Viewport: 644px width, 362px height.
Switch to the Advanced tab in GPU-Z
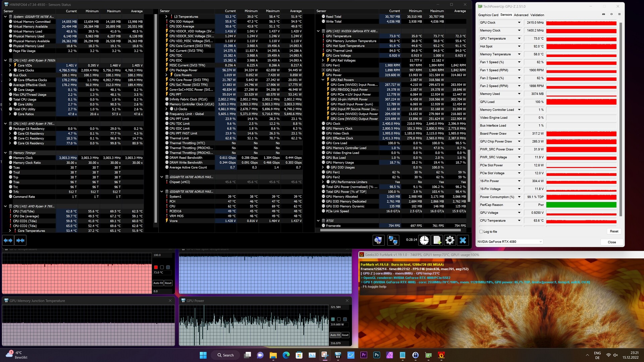521,15
